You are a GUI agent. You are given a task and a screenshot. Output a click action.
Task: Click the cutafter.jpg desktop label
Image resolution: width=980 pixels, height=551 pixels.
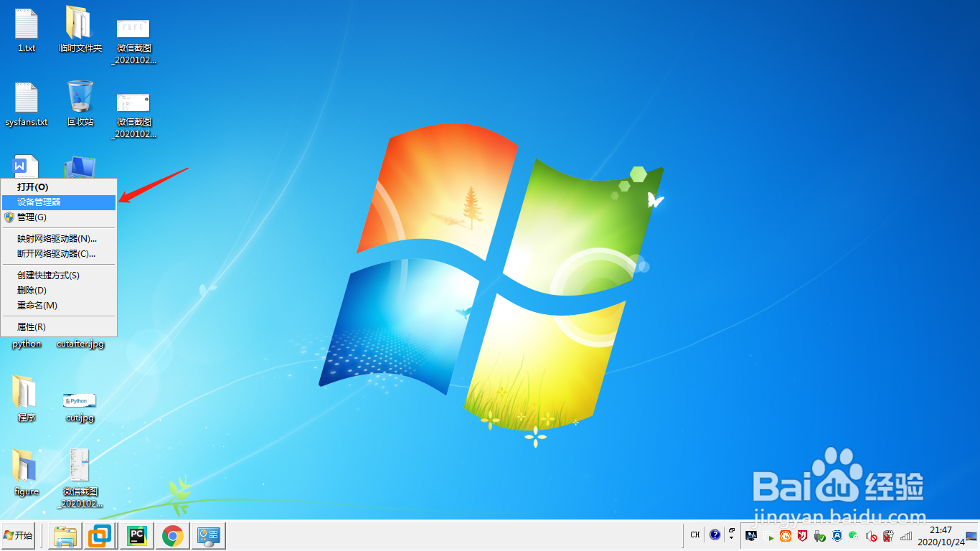(80, 344)
